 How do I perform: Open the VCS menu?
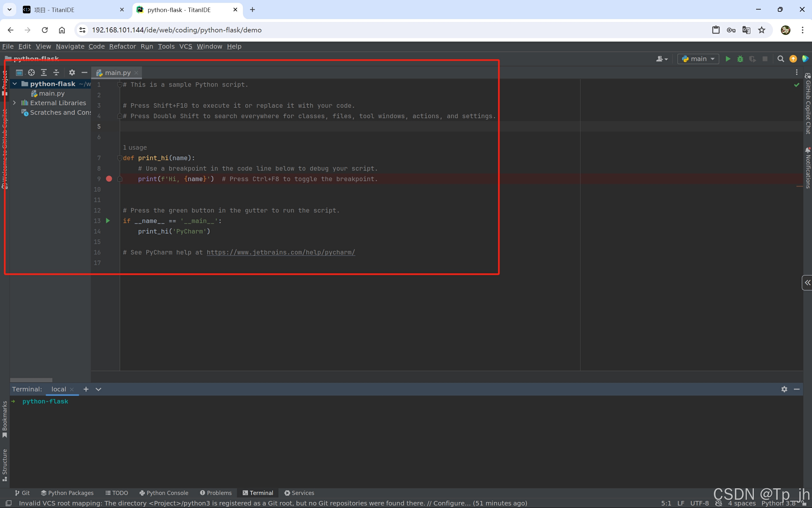pyautogui.click(x=186, y=46)
